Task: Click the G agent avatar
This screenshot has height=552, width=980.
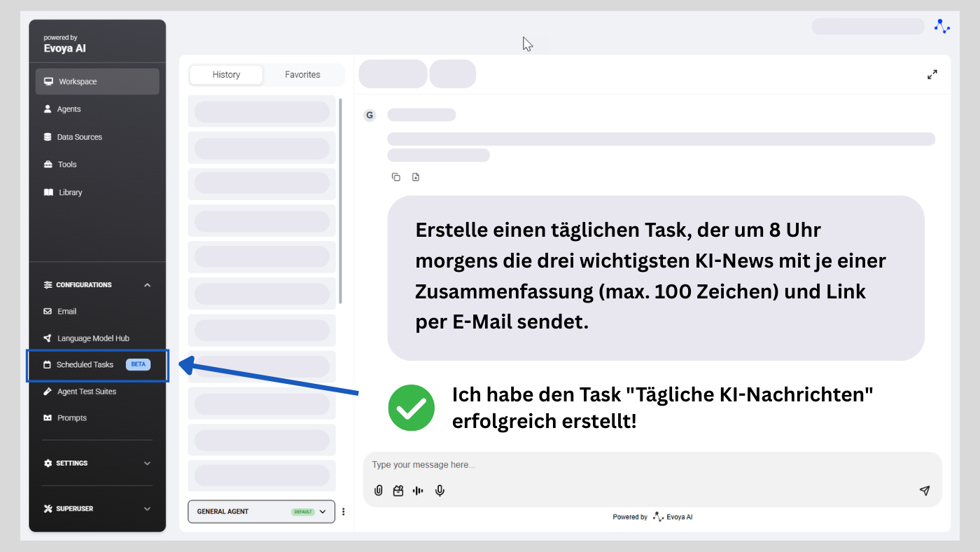Action: pos(370,115)
